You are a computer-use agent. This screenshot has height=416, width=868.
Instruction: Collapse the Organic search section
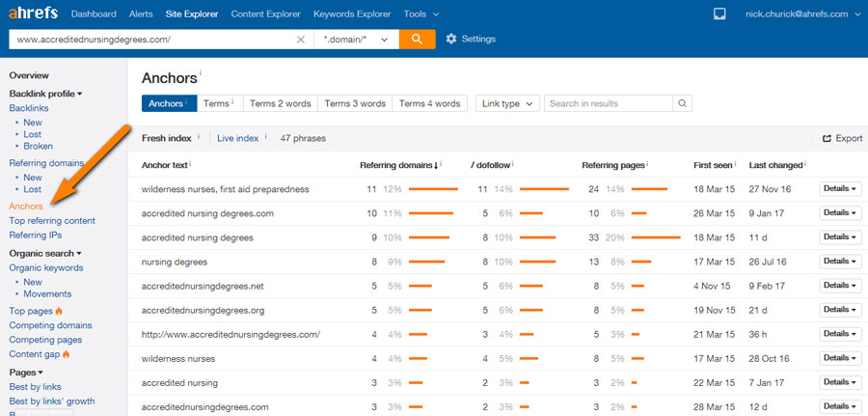pyautogui.click(x=44, y=253)
